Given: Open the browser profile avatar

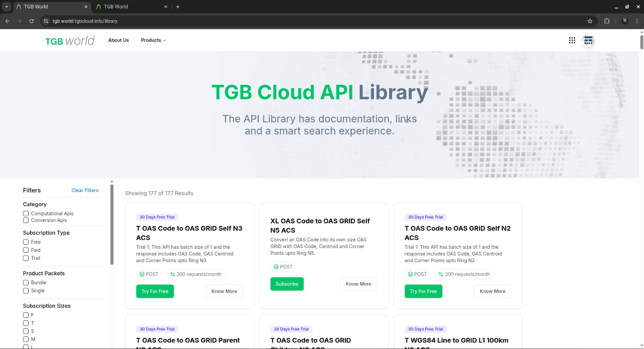Looking at the screenshot, I should [625, 21].
